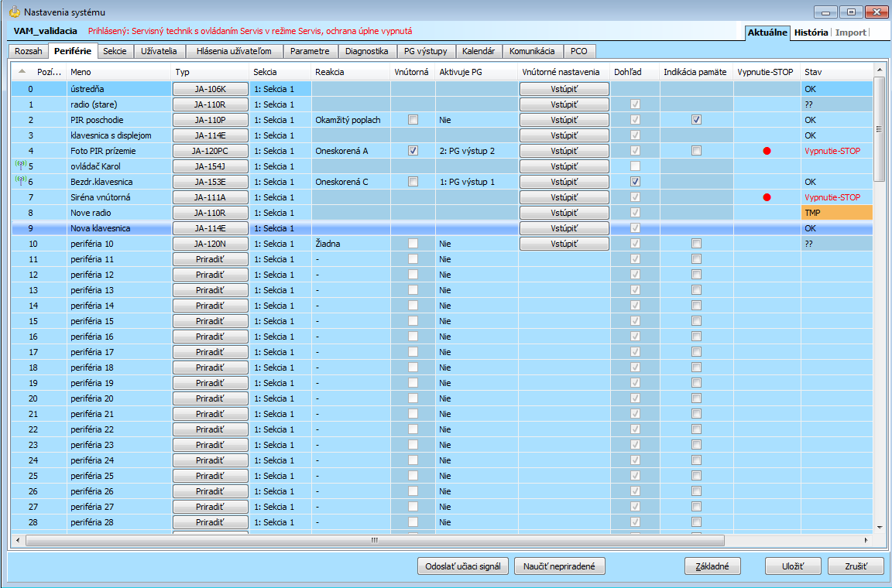
Task: Select the Okamžitý poplach reaction cell
Action: (x=351, y=120)
